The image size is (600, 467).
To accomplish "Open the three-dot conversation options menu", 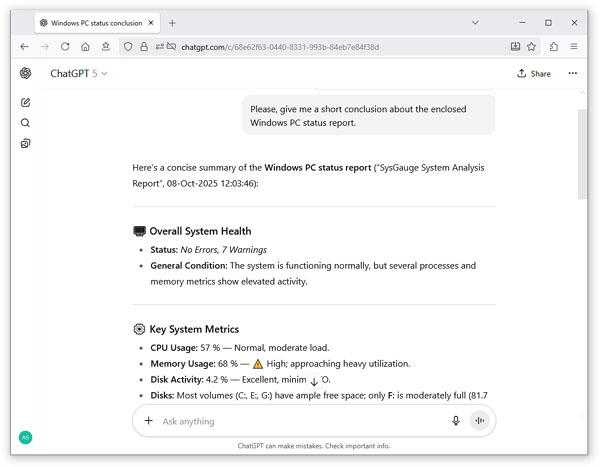I will [x=572, y=73].
